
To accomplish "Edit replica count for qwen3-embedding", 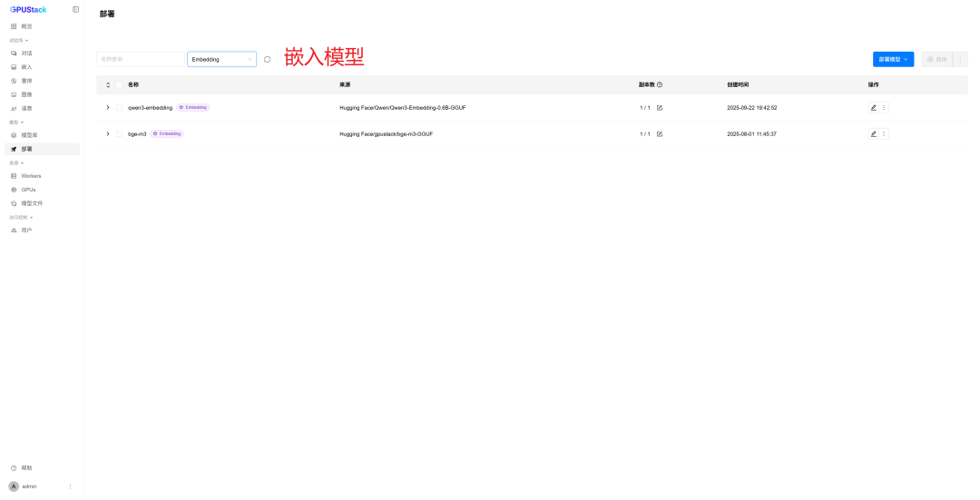I will pos(660,107).
